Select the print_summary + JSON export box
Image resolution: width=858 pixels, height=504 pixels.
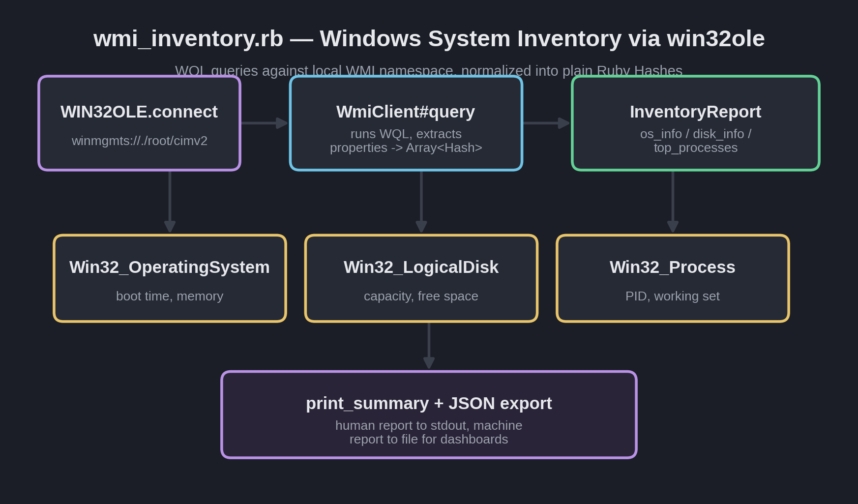429,415
